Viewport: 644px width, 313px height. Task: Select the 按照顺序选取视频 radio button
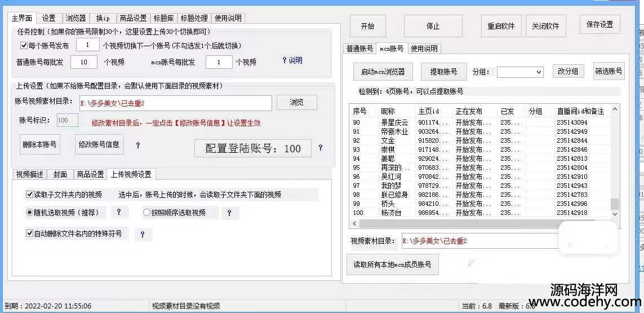coord(146,213)
